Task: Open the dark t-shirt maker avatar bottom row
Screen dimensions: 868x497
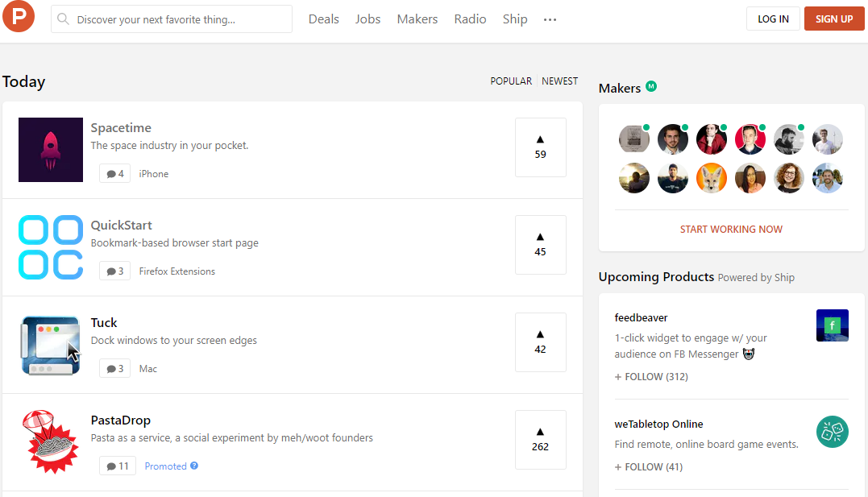Action: click(x=673, y=178)
